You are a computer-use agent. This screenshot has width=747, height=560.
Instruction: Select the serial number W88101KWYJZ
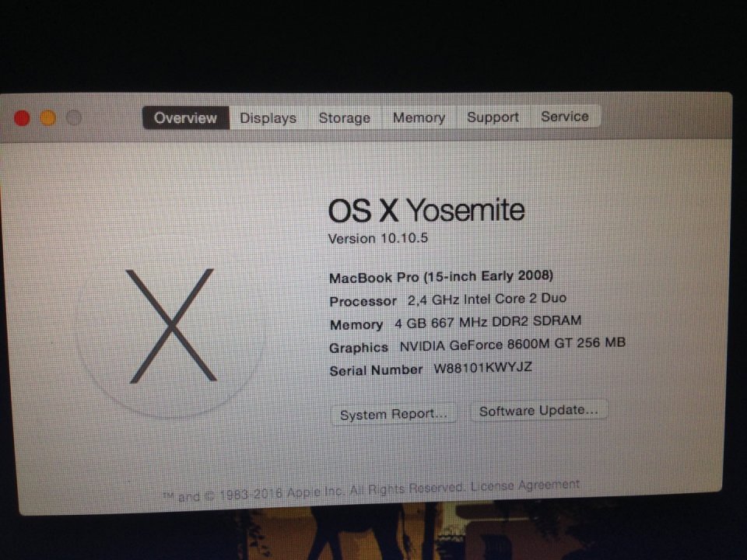pyautogui.click(x=482, y=368)
